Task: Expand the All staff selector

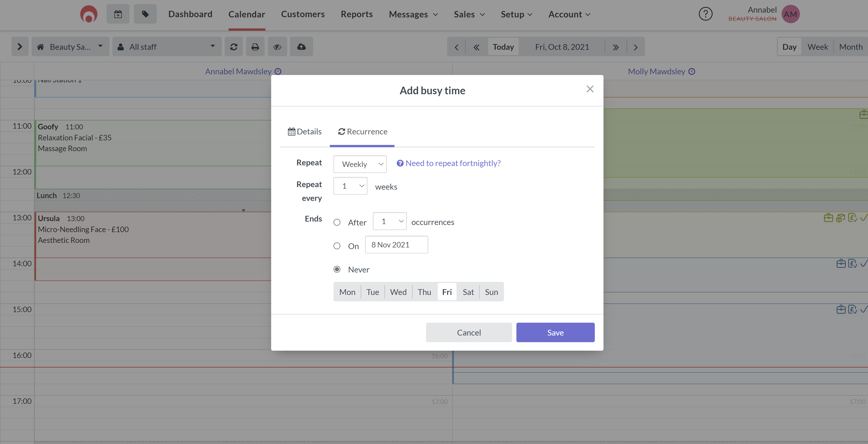Action: point(167,47)
